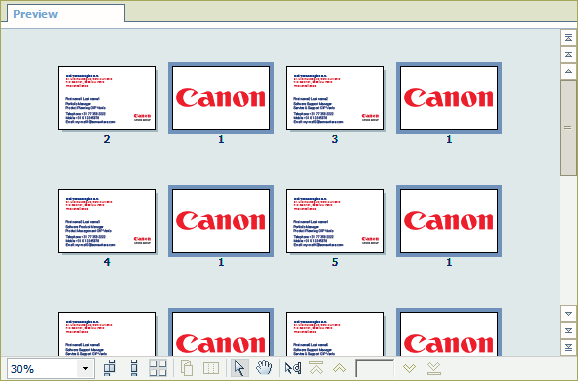Click scrollbar jump-to-top button
Image resolution: width=578 pixels, height=381 pixels.
click(568, 38)
